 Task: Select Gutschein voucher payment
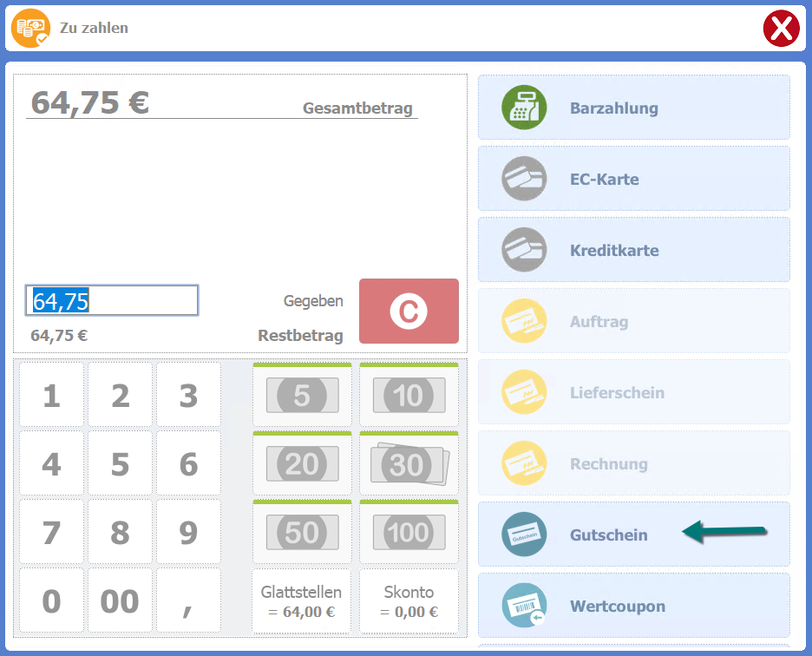coord(633,535)
